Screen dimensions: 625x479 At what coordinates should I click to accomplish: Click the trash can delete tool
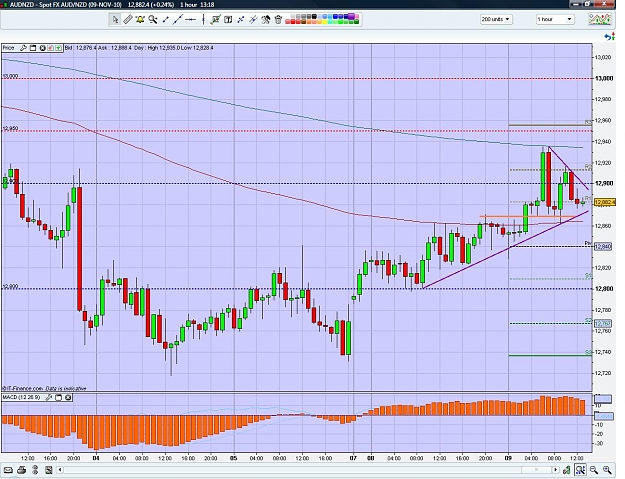coord(278,19)
